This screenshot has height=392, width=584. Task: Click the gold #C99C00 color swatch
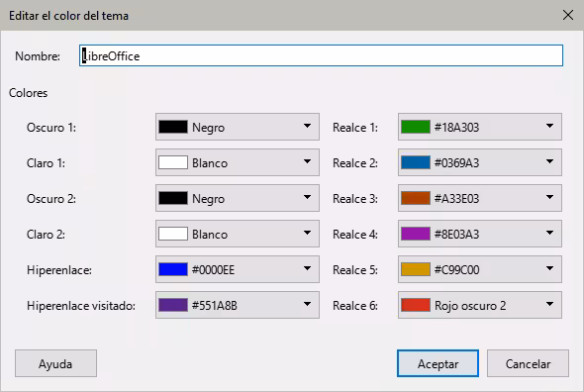[416, 269]
